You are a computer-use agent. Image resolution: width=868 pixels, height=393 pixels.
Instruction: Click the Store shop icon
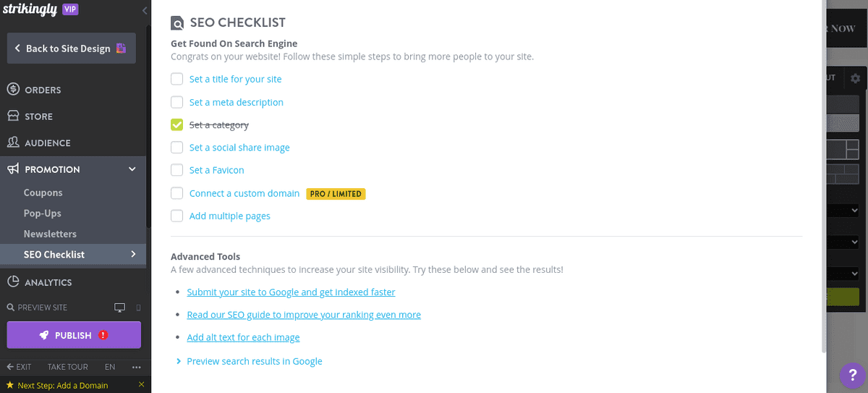[13, 116]
